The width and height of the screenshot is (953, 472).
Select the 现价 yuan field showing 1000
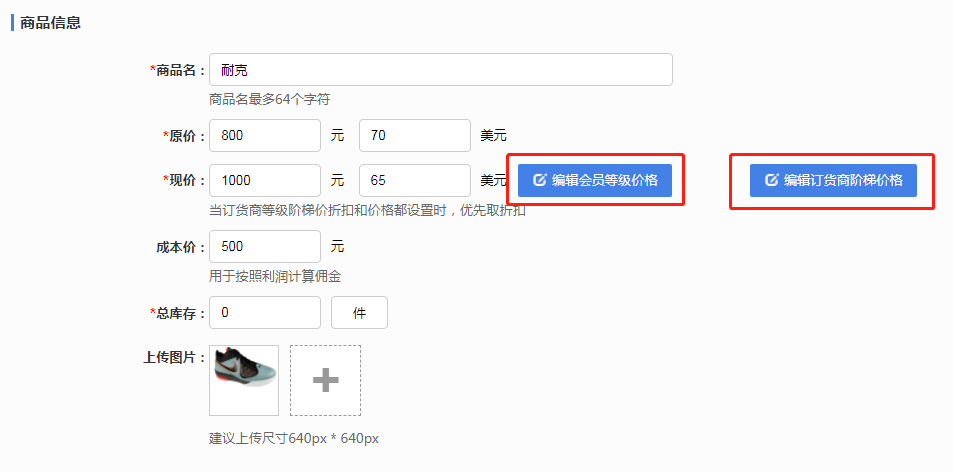coord(264,180)
